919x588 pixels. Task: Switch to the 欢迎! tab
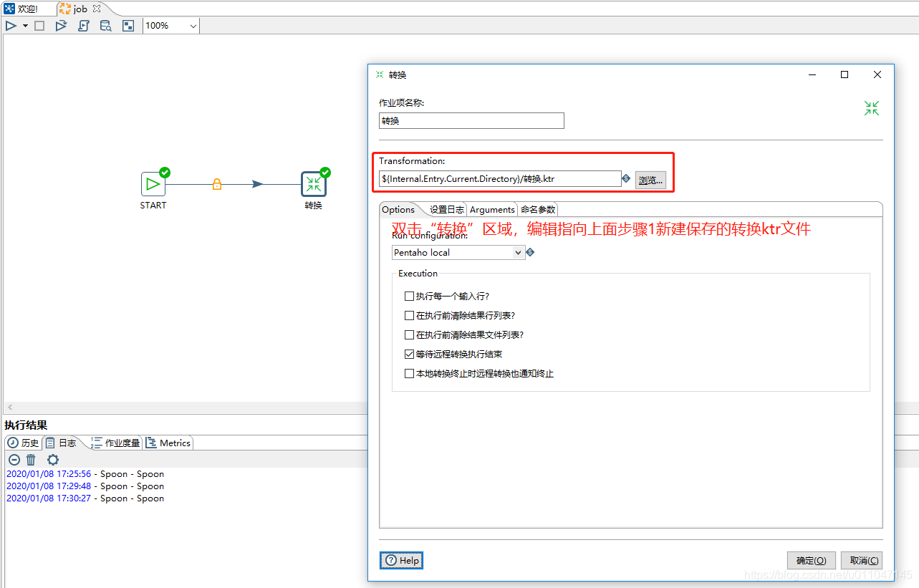click(21, 9)
